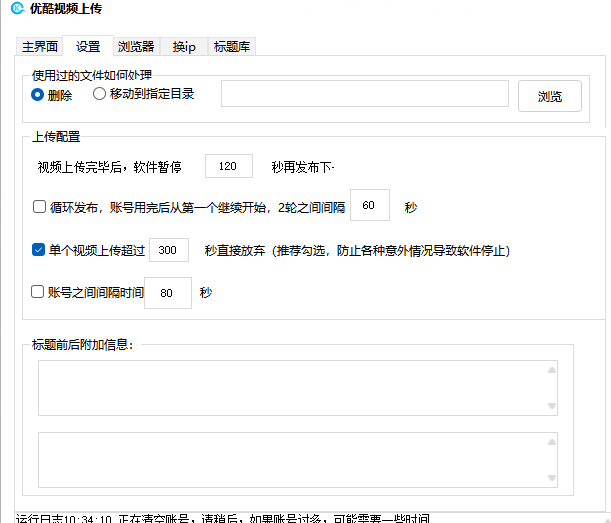
Task: Uncheck the 单个视频上传超过 checkbox
Action: 38,249
